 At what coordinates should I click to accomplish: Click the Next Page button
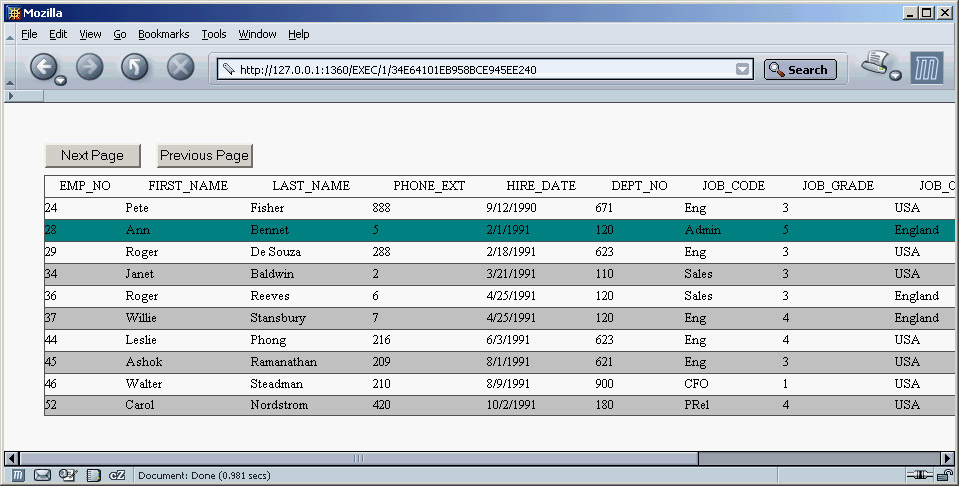point(92,155)
